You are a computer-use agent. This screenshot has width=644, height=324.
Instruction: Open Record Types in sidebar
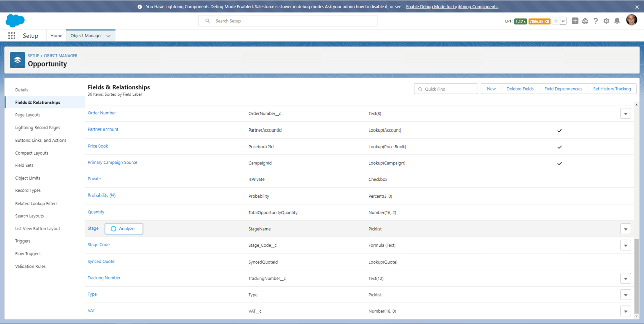coord(28,190)
